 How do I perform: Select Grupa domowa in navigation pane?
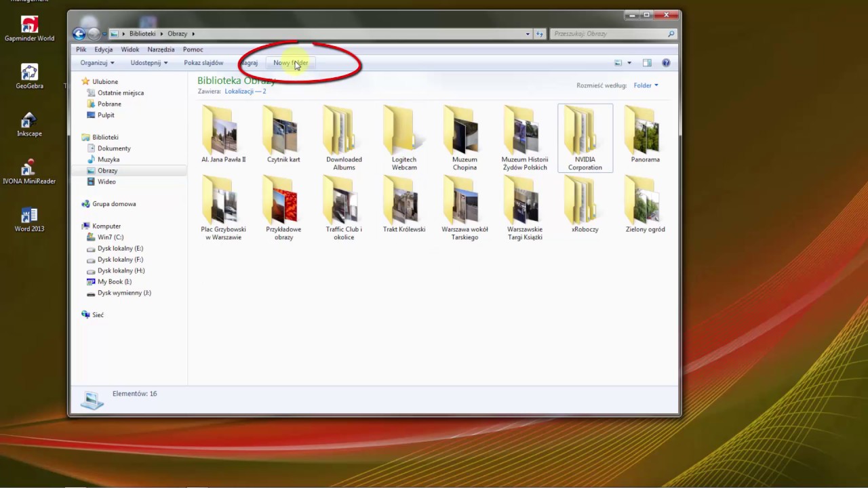point(114,204)
